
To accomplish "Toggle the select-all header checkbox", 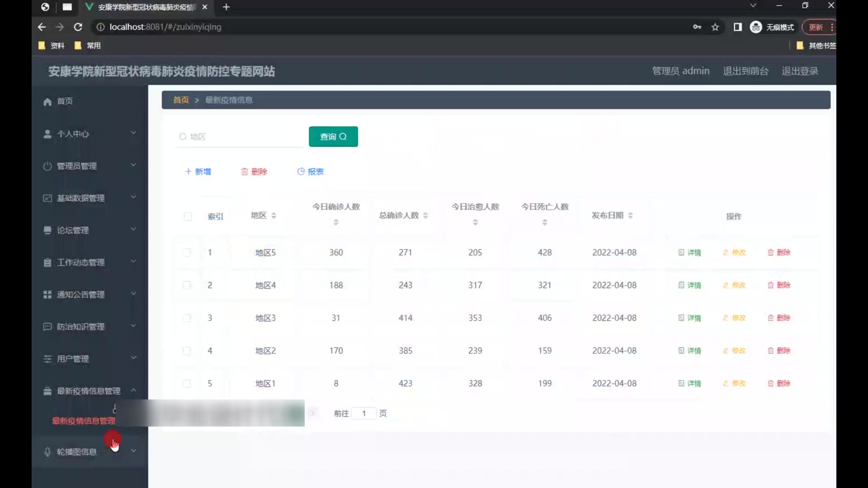I will [x=188, y=216].
